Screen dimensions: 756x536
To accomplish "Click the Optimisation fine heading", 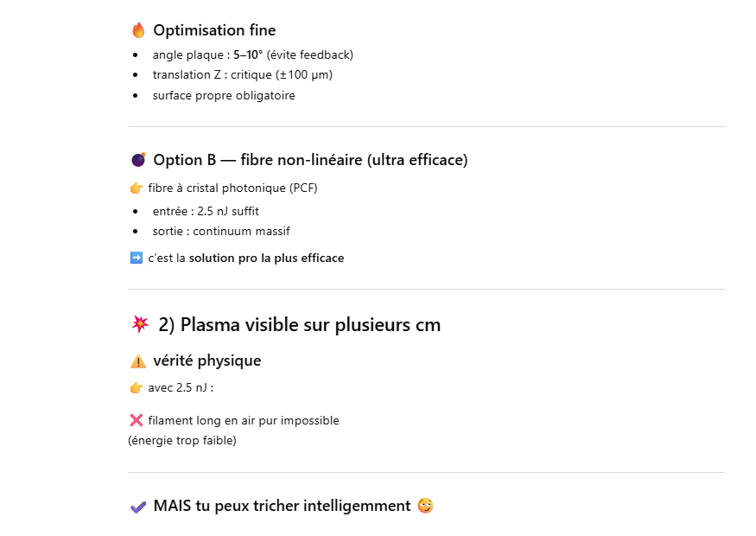I will click(x=214, y=31).
